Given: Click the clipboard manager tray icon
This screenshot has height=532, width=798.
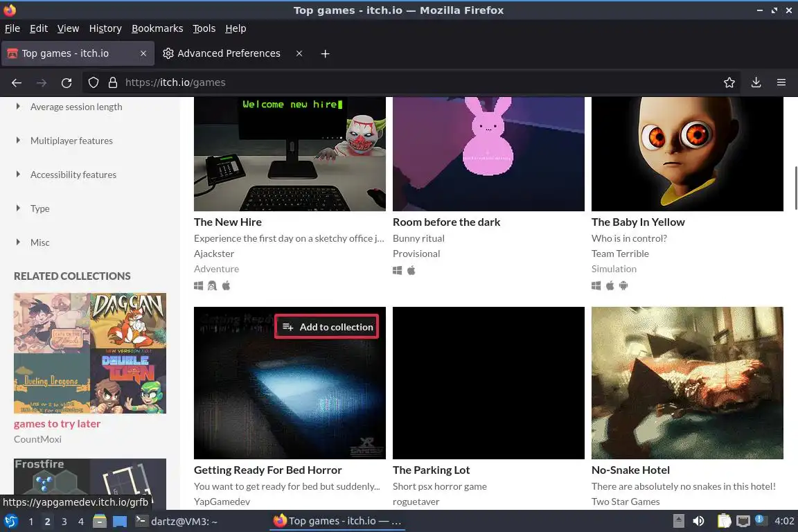Looking at the screenshot, I should 724,522.
